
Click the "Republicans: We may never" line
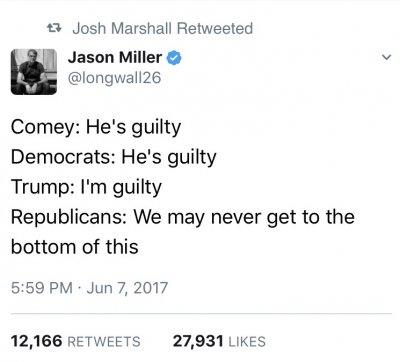coord(183,217)
